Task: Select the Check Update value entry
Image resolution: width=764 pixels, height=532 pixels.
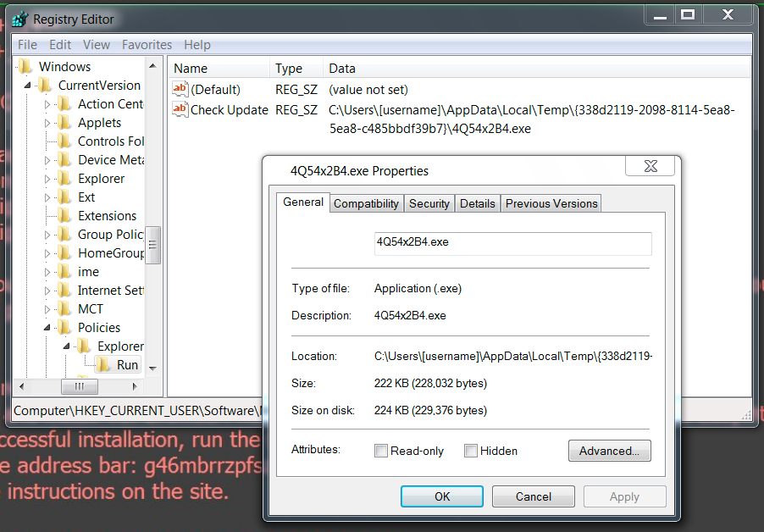Action: tap(230, 110)
